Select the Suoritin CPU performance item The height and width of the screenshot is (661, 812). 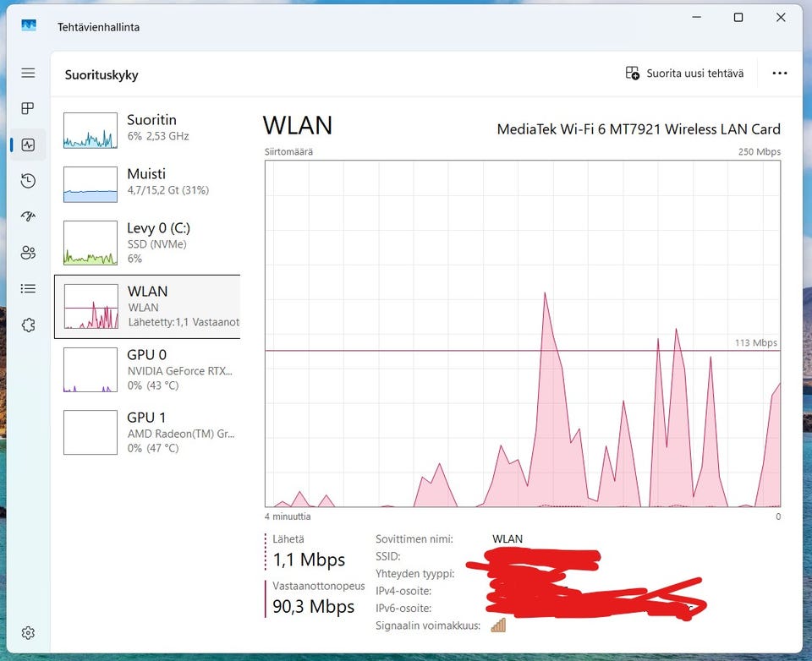pos(147,130)
